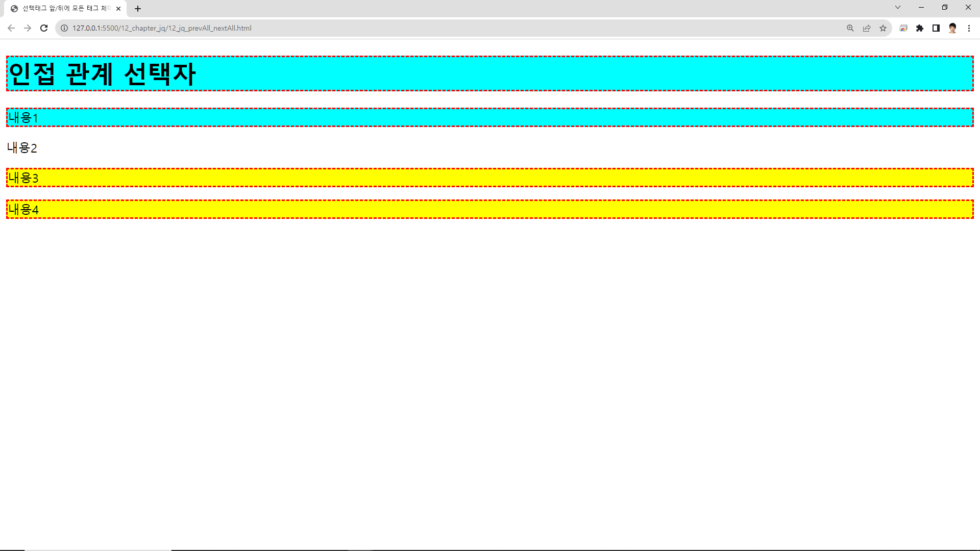View site information icon in address bar
Image resolution: width=980 pixels, height=551 pixels.
[64, 28]
